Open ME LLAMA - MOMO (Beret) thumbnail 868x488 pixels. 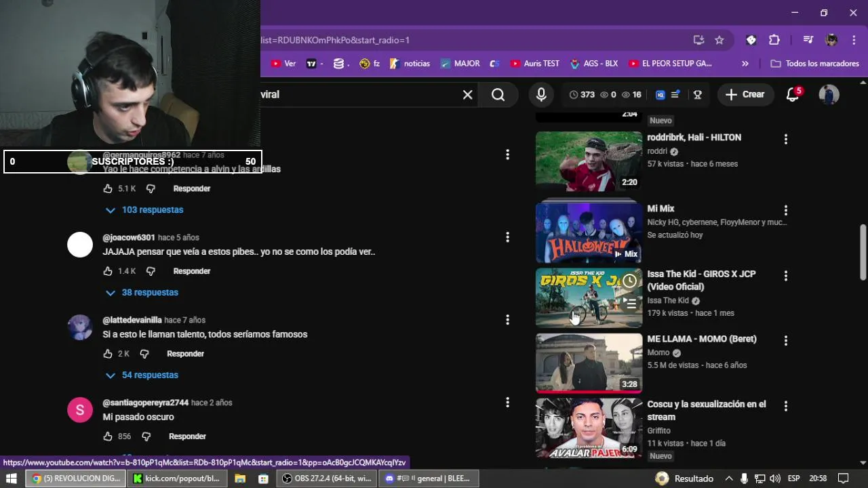[x=589, y=363]
